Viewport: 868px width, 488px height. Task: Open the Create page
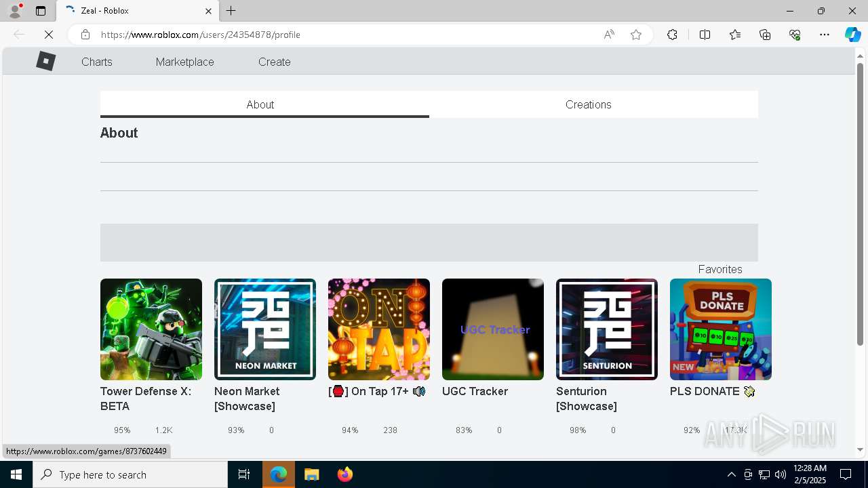click(x=275, y=62)
